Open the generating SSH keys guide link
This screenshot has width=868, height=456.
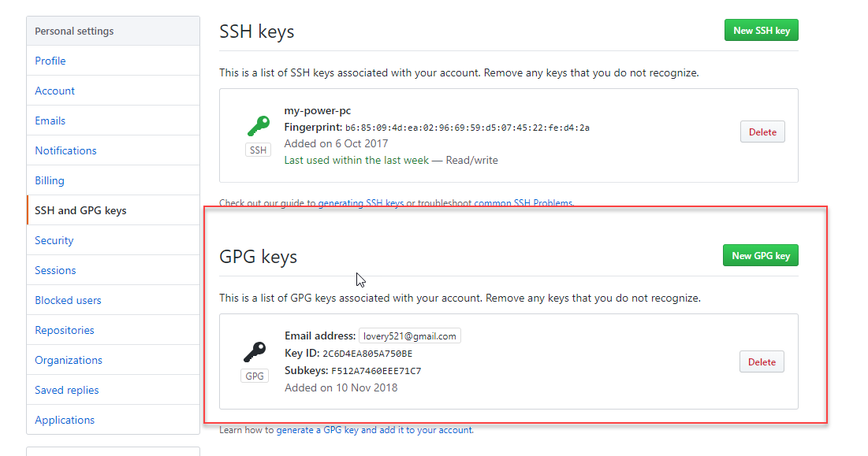[361, 203]
